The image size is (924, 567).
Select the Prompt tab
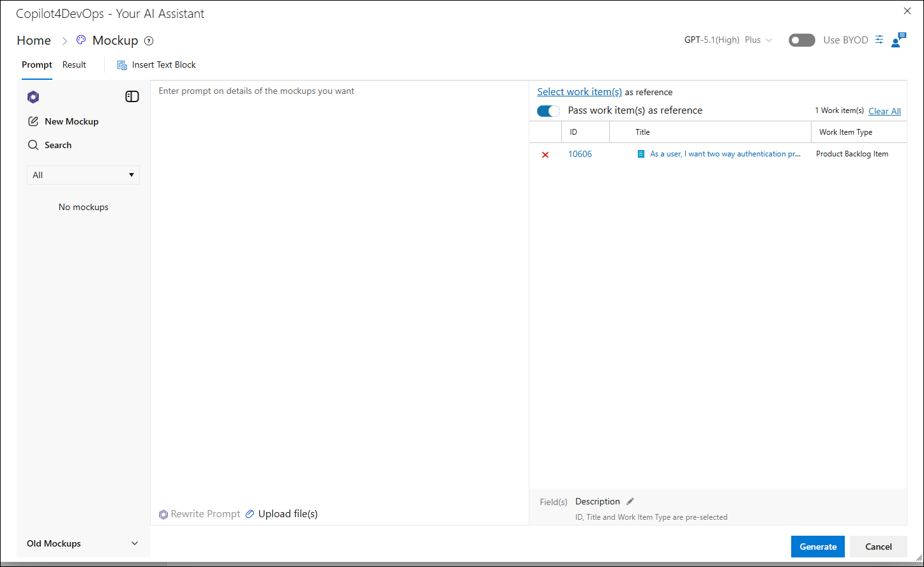(37, 65)
